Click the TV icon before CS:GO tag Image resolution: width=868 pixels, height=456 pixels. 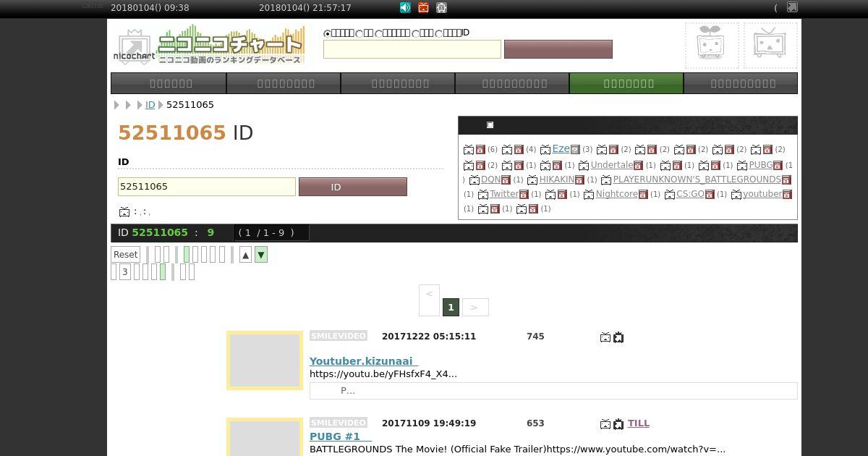[x=670, y=195]
